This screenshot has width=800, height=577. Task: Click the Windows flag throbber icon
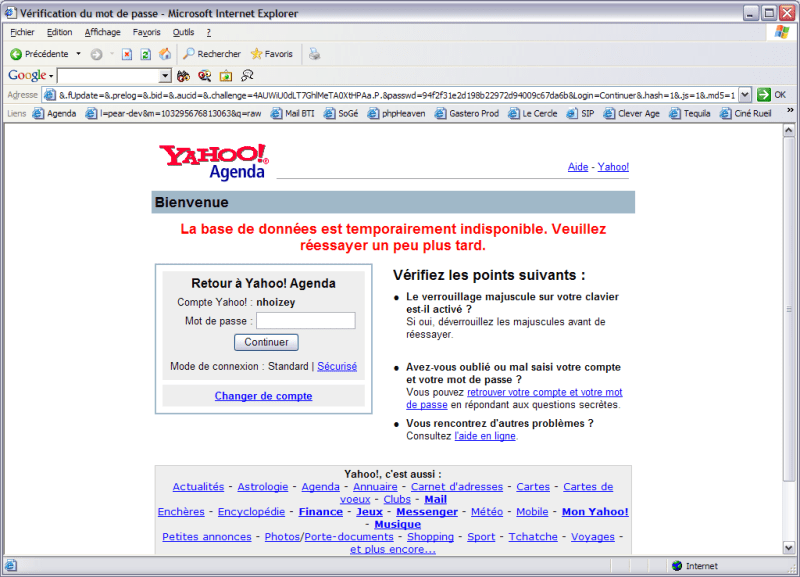coord(782,32)
